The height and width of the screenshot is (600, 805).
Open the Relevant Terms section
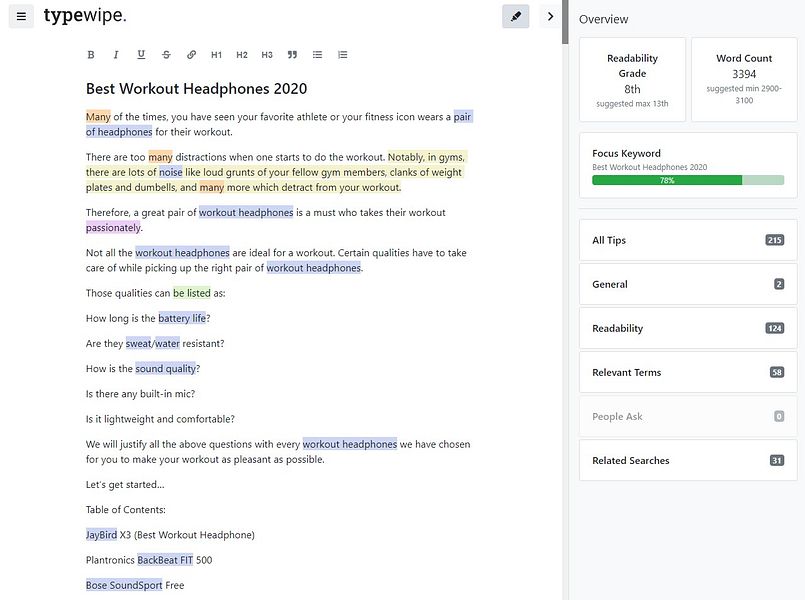[688, 373]
